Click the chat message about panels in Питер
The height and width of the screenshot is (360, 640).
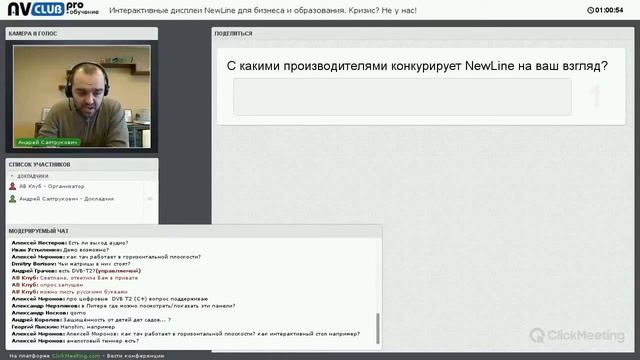123,306
